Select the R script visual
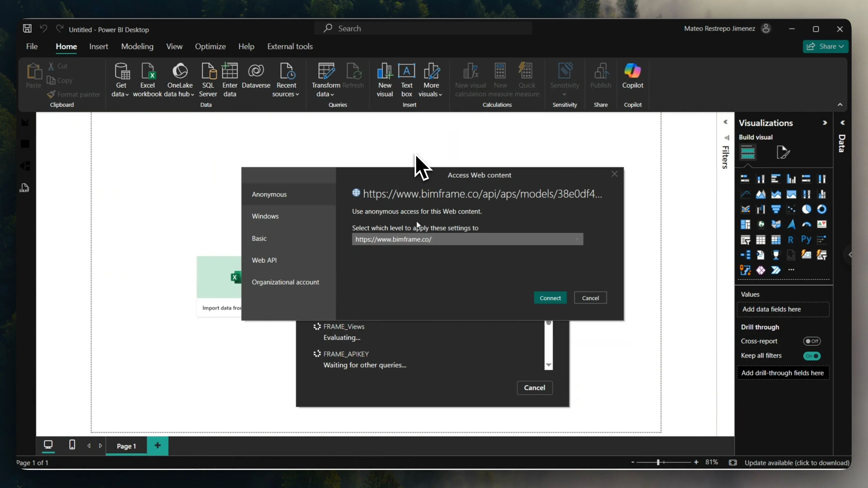Viewport: 868px width, 488px height. coord(791,239)
